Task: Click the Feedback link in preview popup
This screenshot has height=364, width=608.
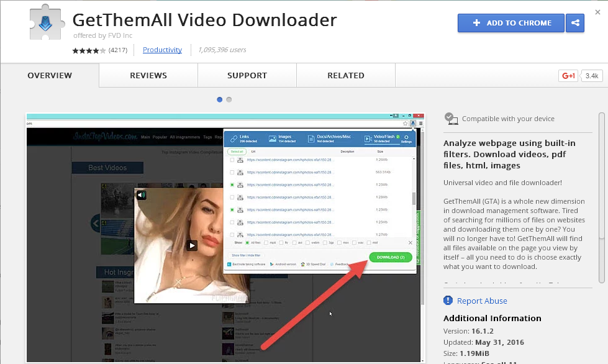Action: click(x=339, y=265)
